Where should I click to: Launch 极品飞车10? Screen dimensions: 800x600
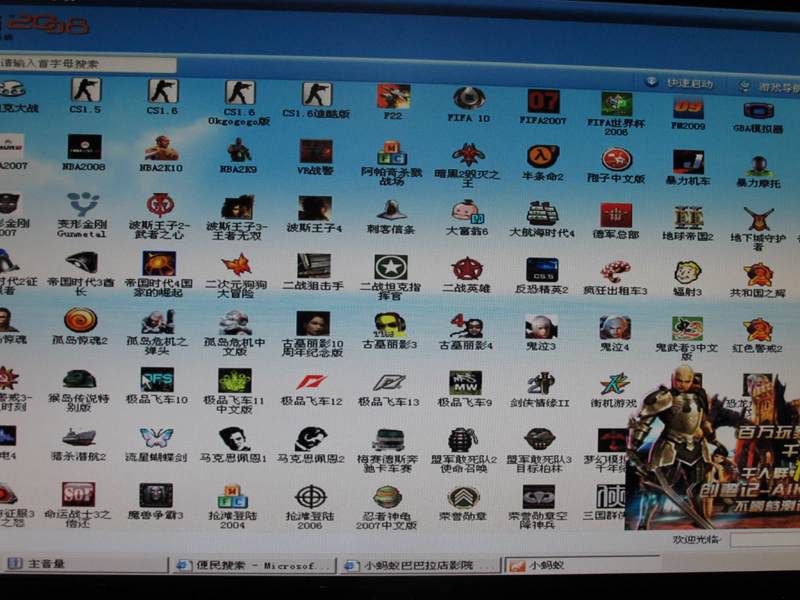[157, 380]
